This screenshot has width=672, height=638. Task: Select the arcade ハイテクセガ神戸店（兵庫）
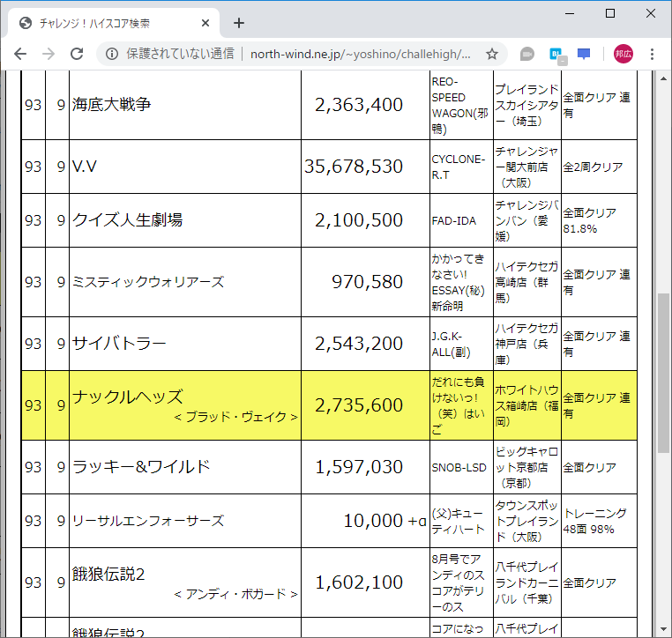pyautogui.click(x=526, y=345)
